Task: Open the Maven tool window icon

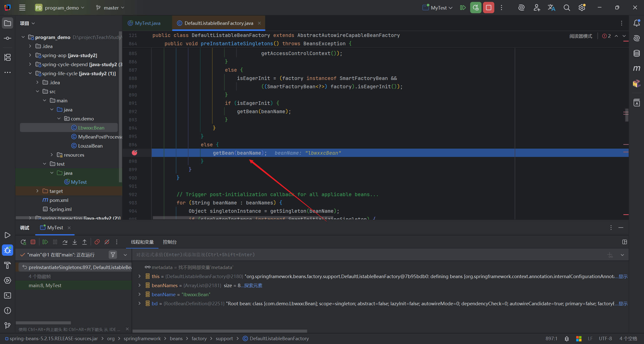Action: [x=636, y=68]
